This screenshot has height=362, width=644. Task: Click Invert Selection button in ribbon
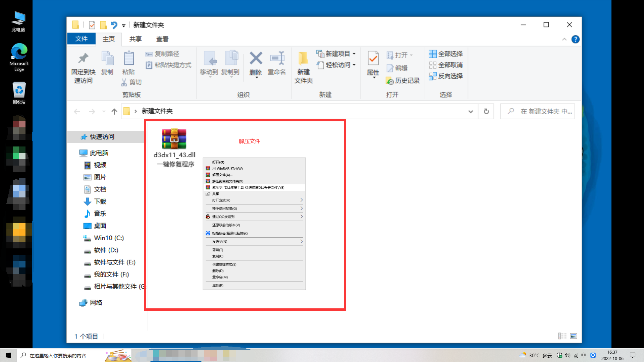[x=446, y=76]
